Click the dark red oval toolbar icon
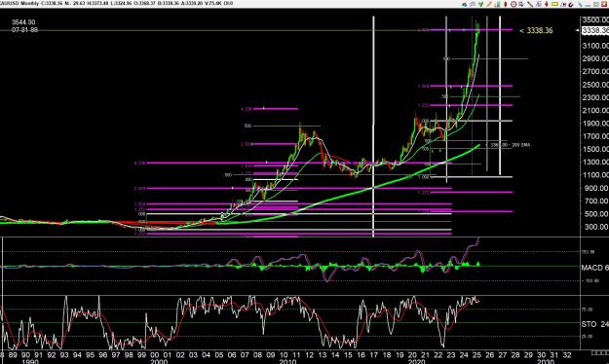Screen dimensions: 609x364 click(506, 4)
